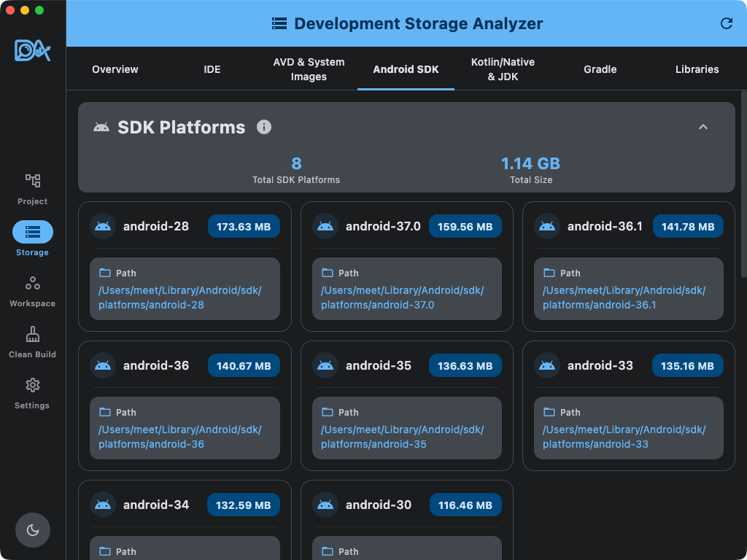The image size is (747, 560).
Task: Click the 141.78 MB size badge
Action: 688,226
